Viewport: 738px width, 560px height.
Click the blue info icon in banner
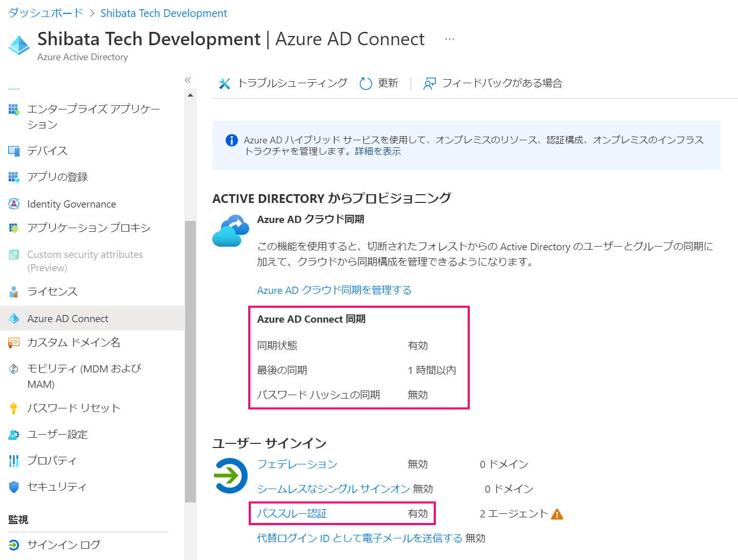(x=232, y=140)
